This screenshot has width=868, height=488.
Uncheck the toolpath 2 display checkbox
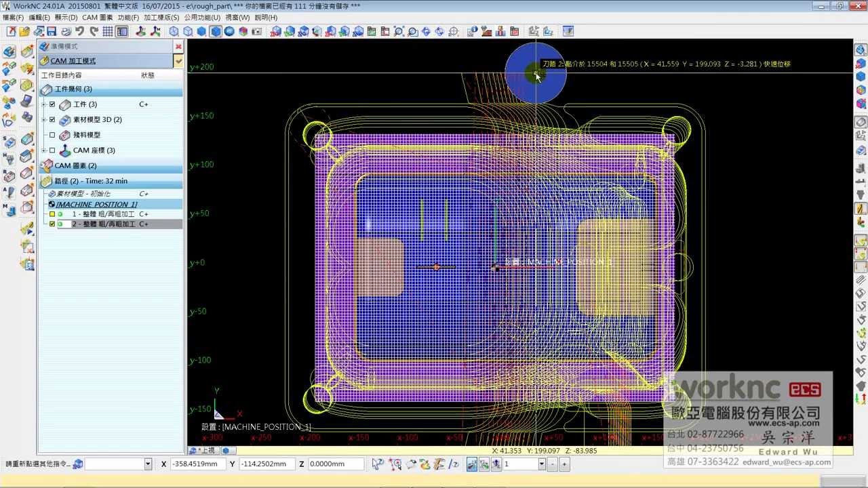point(52,224)
